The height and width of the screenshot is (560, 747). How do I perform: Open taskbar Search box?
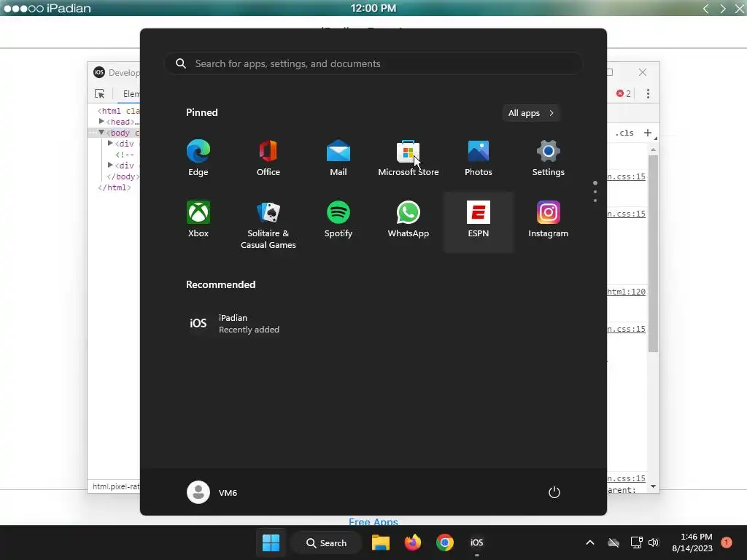coord(326,542)
